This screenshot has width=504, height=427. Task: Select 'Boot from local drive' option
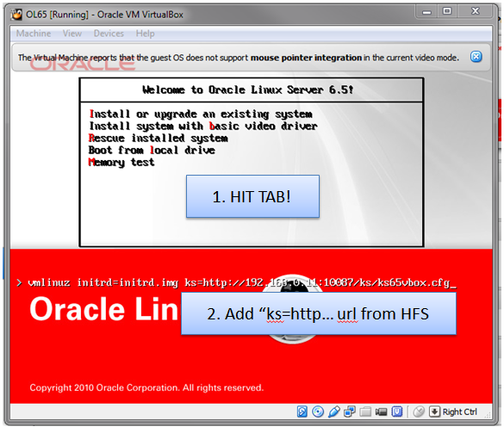(152, 150)
